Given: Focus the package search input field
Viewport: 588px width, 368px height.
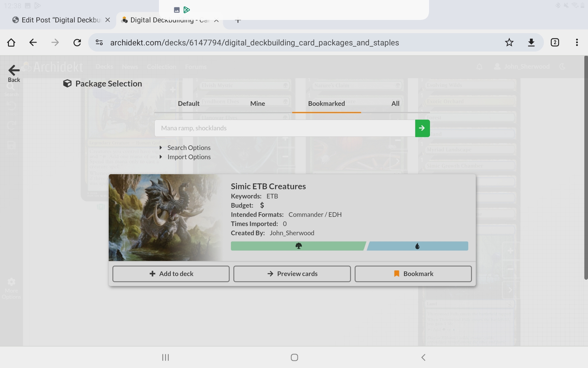Looking at the screenshot, I should (x=285, y=128).
